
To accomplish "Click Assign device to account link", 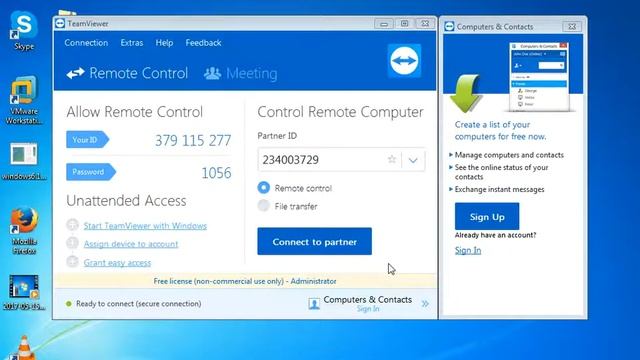I will (x=131, y=244).
